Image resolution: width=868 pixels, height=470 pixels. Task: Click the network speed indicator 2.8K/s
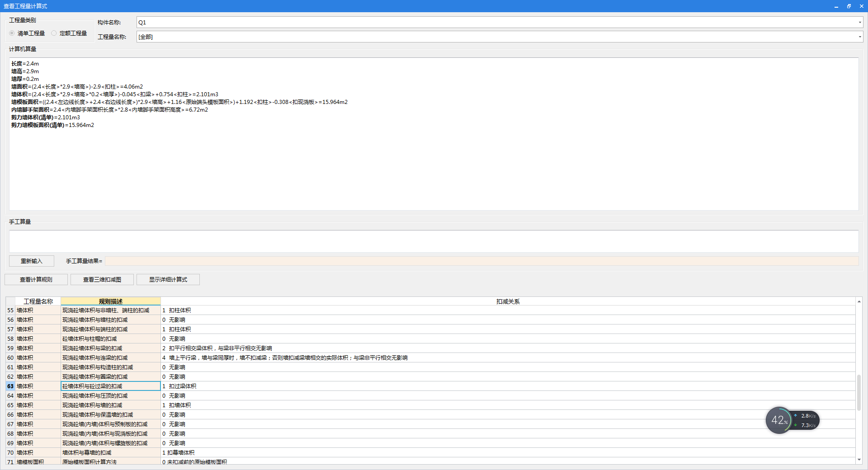(x=808, y=416)
